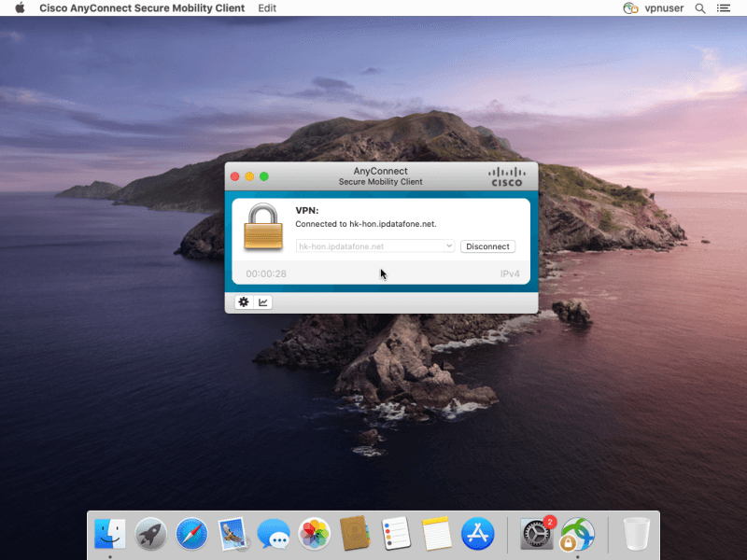Open the vpnuser account menu
The width and height of the screenshot is (747, 560).
click(x=664, y=8)
